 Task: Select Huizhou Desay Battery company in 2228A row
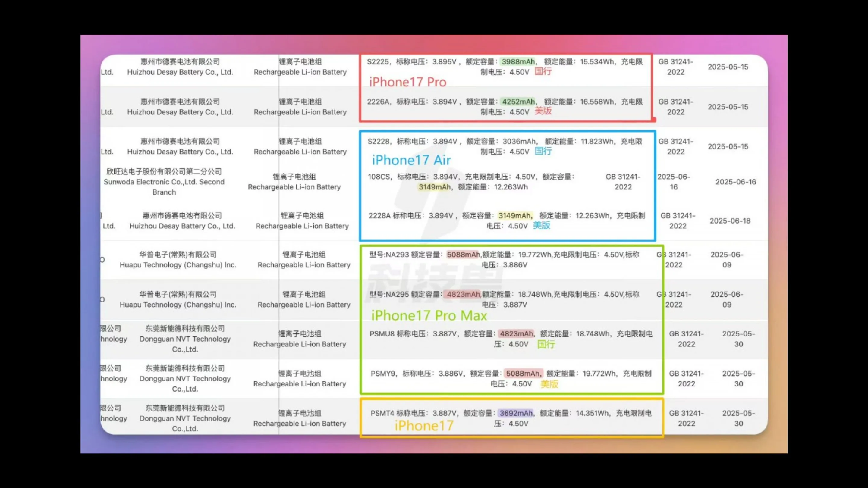(182, 221)
